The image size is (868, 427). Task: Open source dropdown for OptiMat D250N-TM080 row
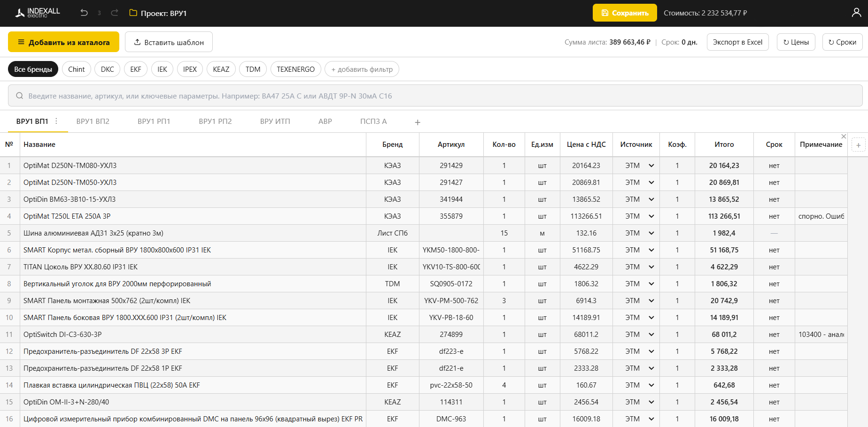tap(651, 166)
